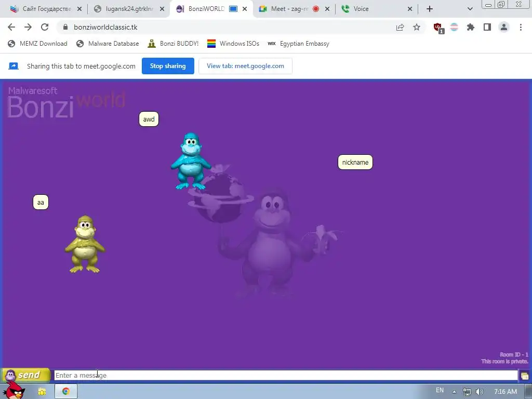Screen dimensions: 532x399
Task: Close the lugansk24 tab
Action: (x=162, y=9)
